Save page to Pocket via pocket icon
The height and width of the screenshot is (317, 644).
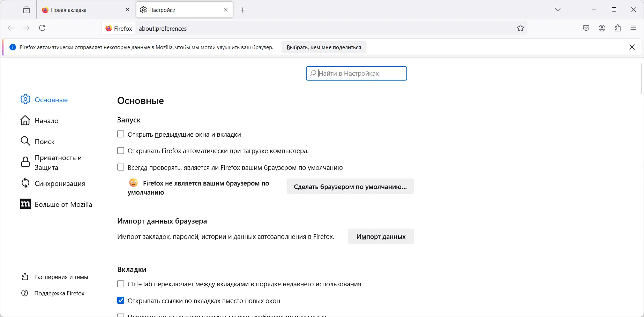586,28
